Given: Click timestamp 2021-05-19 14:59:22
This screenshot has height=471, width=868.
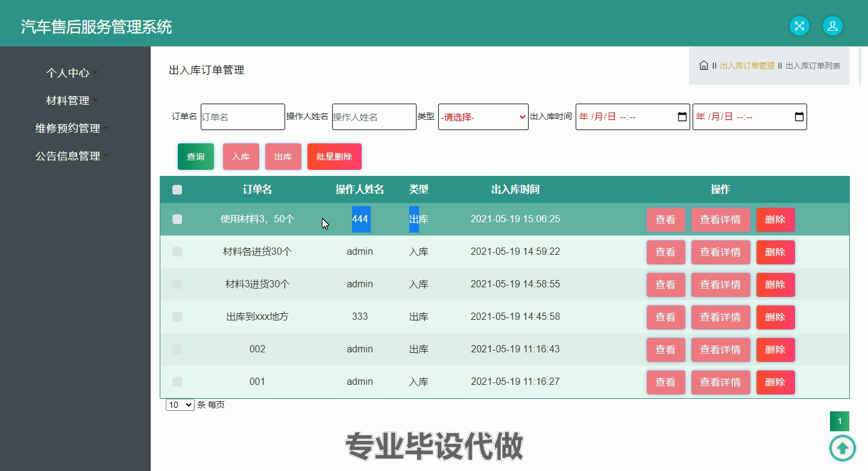Looking at the screenshot, I should (x=515, y=251).
